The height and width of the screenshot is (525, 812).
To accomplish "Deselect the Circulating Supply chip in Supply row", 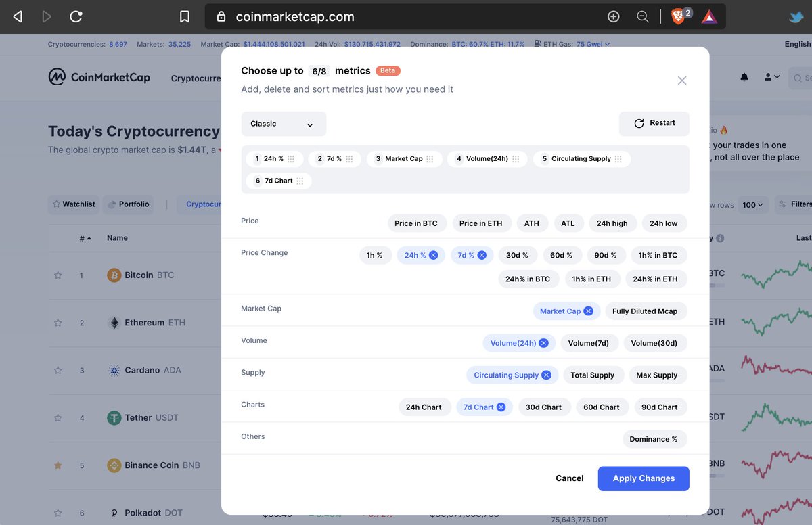I will [x=546, y=375].
